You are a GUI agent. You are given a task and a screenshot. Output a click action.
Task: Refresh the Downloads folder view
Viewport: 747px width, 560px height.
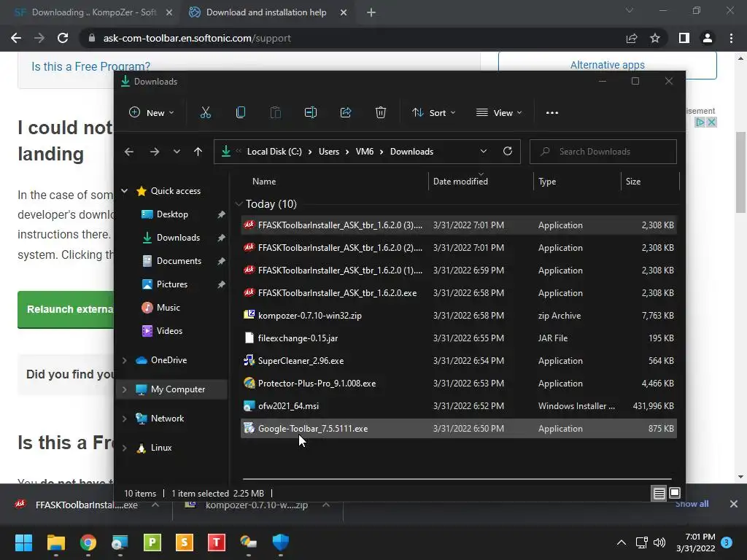508,152
